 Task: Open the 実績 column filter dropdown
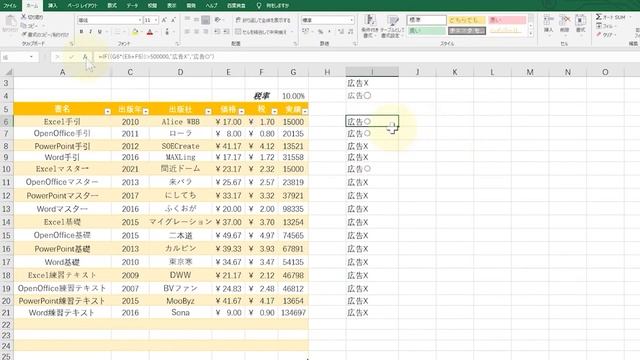(x=305, y=111)
